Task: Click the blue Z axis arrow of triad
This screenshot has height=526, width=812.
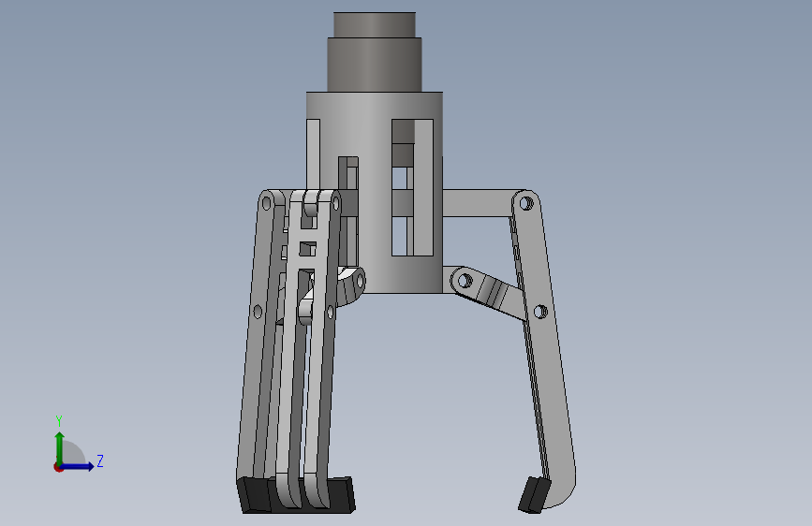Action: click(78, 466)
